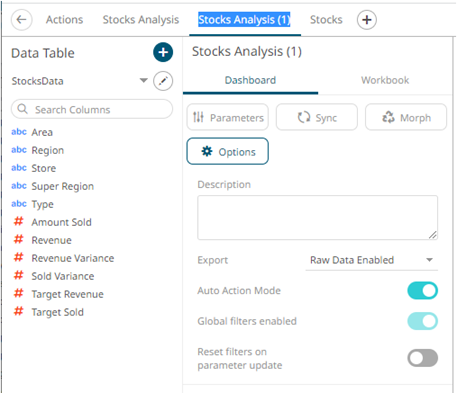This screenshot has height=393, width=457.
Task: Click the Description text area
Action: (317, 217)
